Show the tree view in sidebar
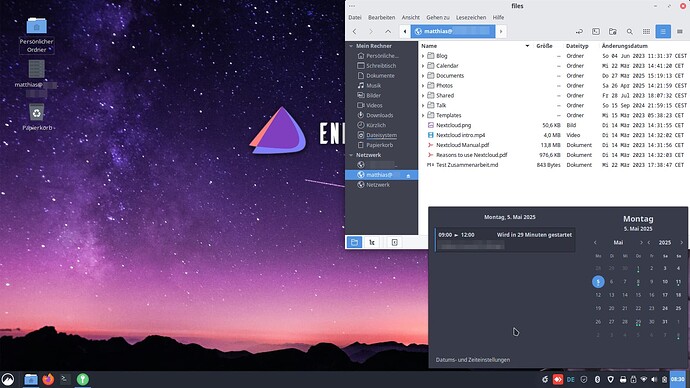690x388 pixels. pos(372,242)
